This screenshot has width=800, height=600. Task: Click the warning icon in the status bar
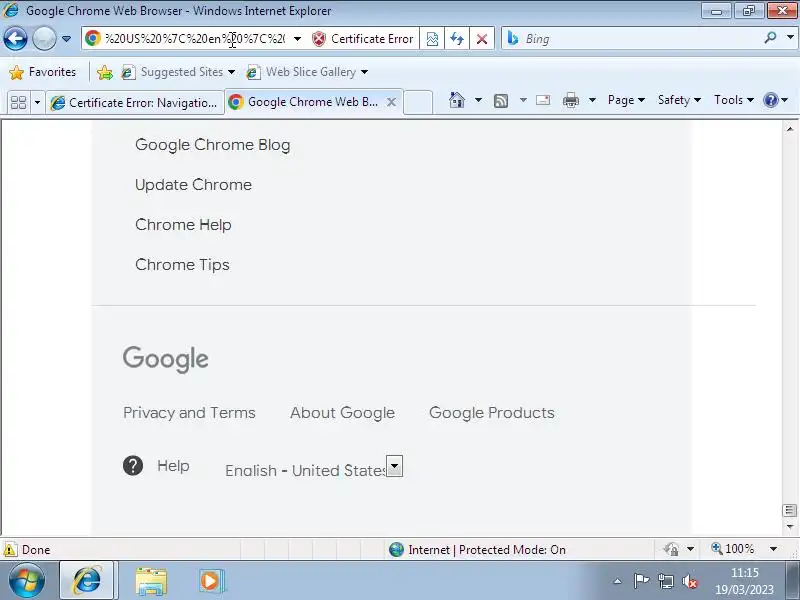point(10,549)
